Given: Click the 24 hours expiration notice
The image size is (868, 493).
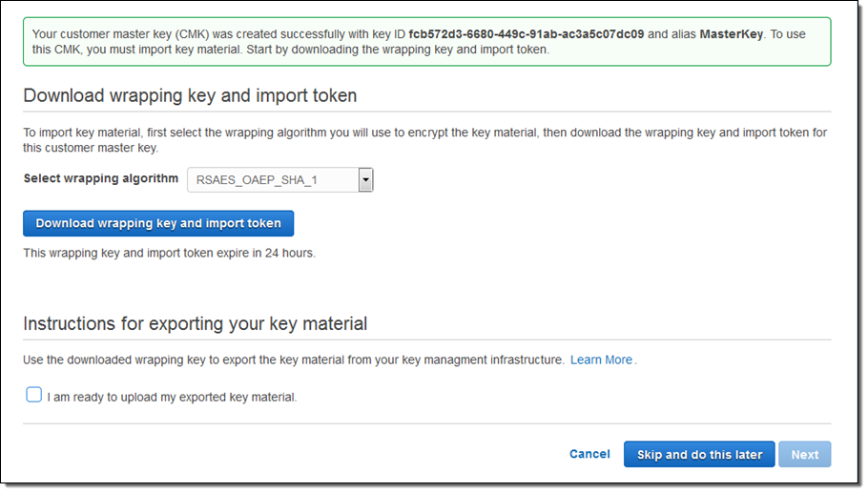Looking at the screenshot, I should pos(169,253).
